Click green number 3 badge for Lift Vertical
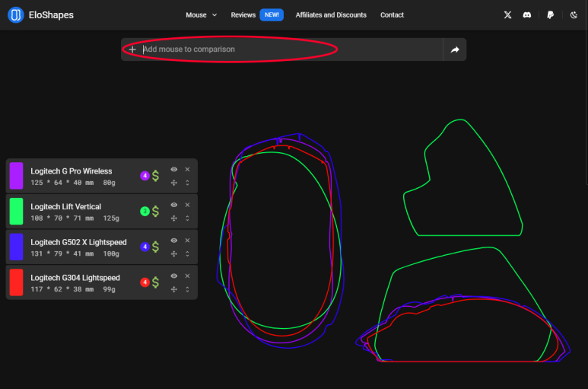 [145, 211]
